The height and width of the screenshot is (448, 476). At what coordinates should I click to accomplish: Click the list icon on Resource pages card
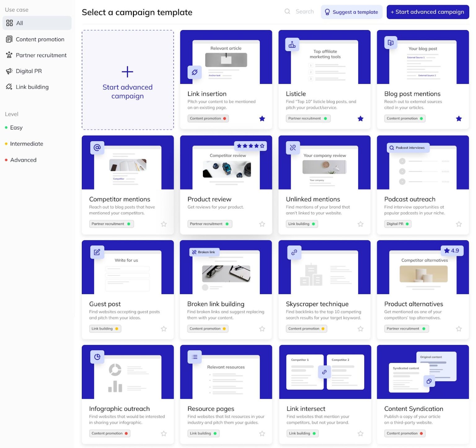click(x=194, y=357)
